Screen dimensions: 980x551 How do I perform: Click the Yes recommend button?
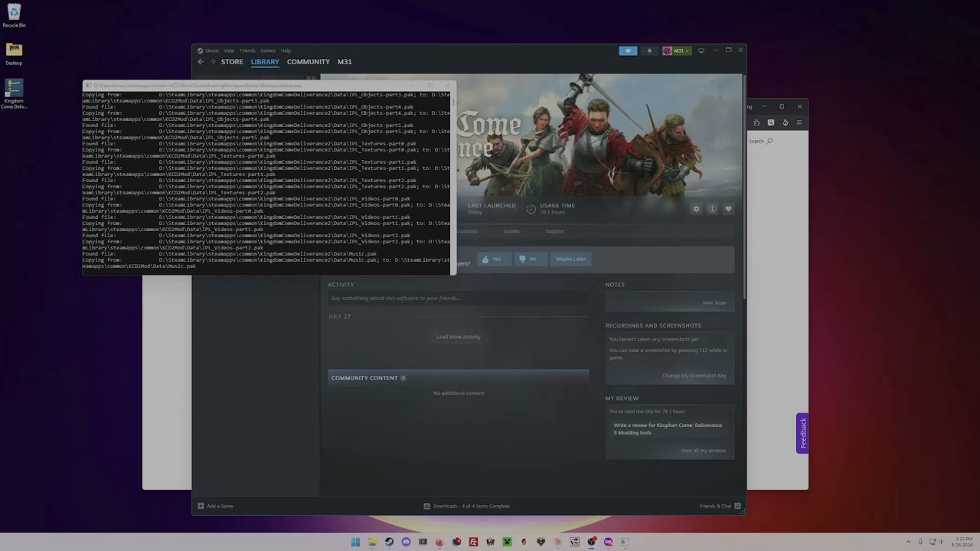pos(494,259)
